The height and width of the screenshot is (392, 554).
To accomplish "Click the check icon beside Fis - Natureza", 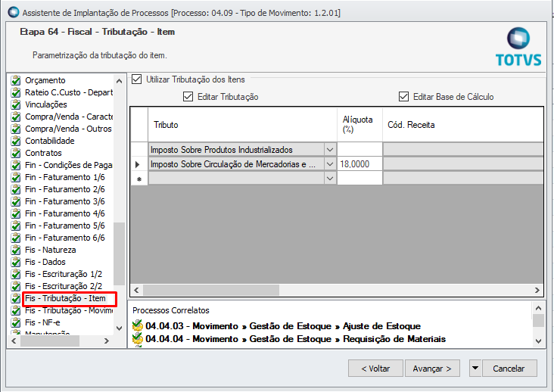I will click(x=16, y=250).
